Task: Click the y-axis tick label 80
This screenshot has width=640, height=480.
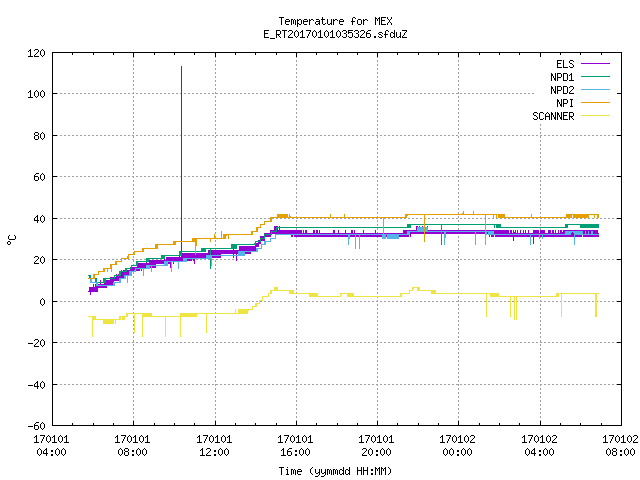Action: pyautogui.click(x=40, y=136)
